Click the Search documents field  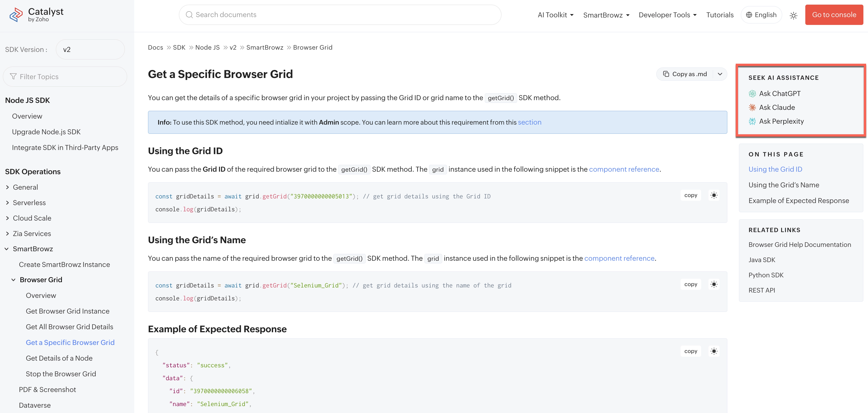point(340,15)
